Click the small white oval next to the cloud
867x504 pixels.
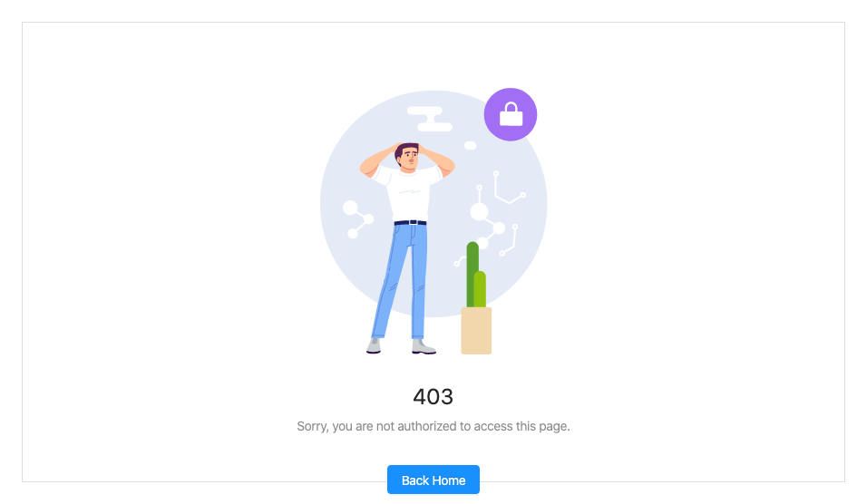pos(470,145)
